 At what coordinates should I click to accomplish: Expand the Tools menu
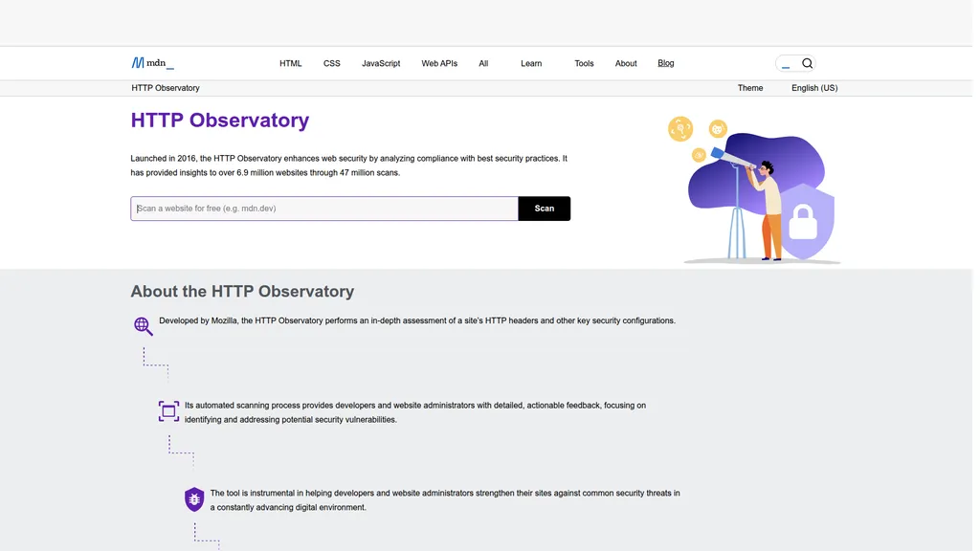(584, 63)
